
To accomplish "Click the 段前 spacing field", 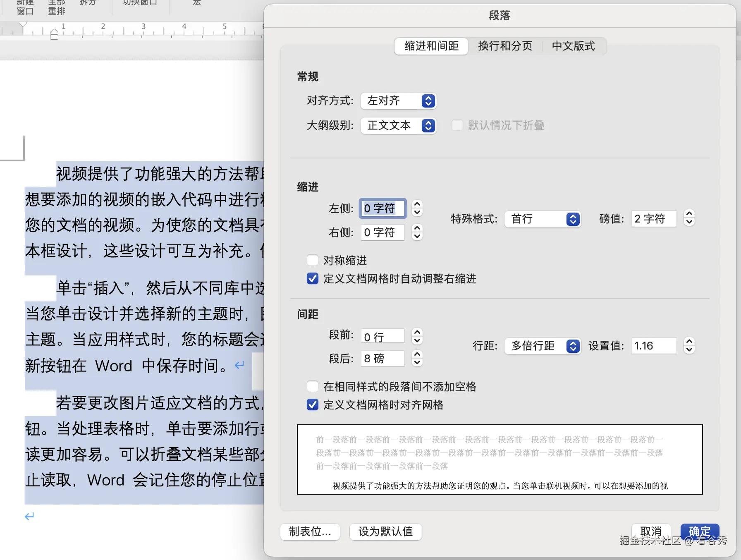I will click(x=382, y=336).
